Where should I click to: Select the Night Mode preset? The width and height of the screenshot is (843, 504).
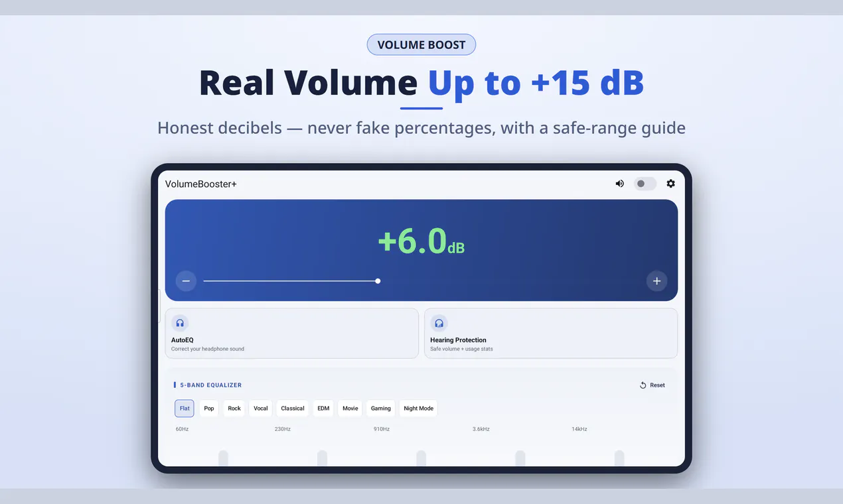tap(419, 409)
